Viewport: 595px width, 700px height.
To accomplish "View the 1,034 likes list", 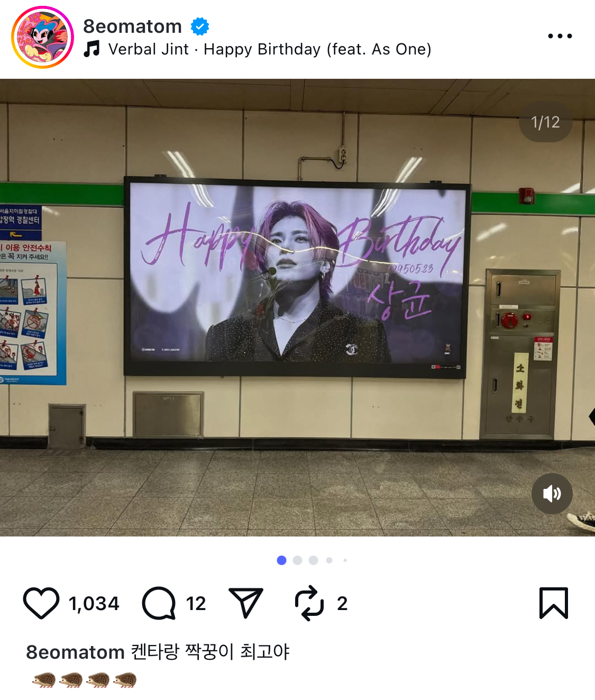I will coord(94,603).
